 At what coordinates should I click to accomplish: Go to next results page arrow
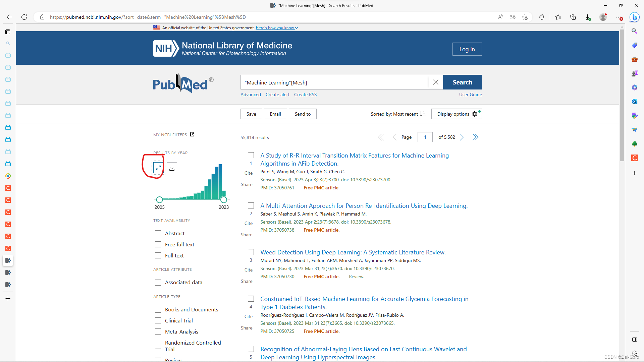(x=462, y=137)
